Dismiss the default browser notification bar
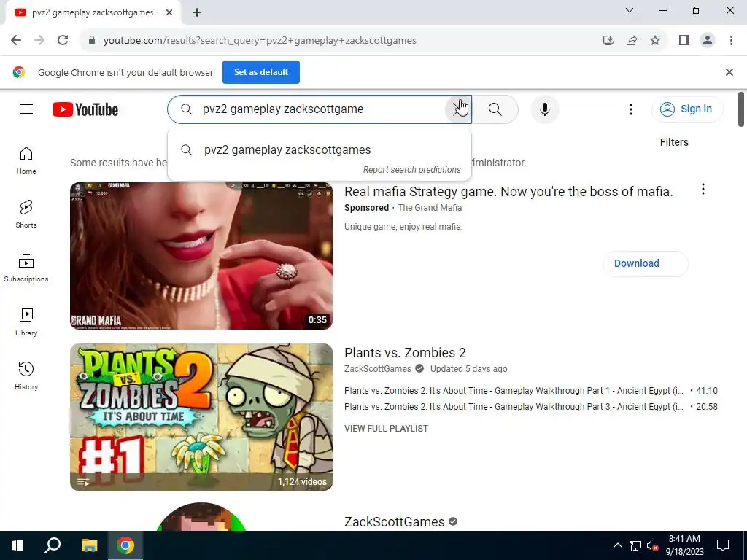 pyautogui.click(x=729, y=72)
